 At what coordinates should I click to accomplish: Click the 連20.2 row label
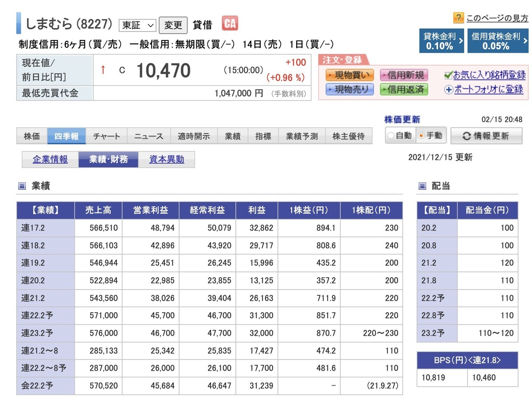coord(45,280)
